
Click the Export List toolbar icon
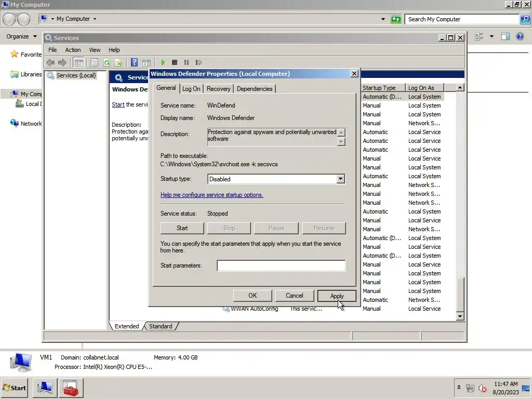pyautogui.click(x=118, y=62)
